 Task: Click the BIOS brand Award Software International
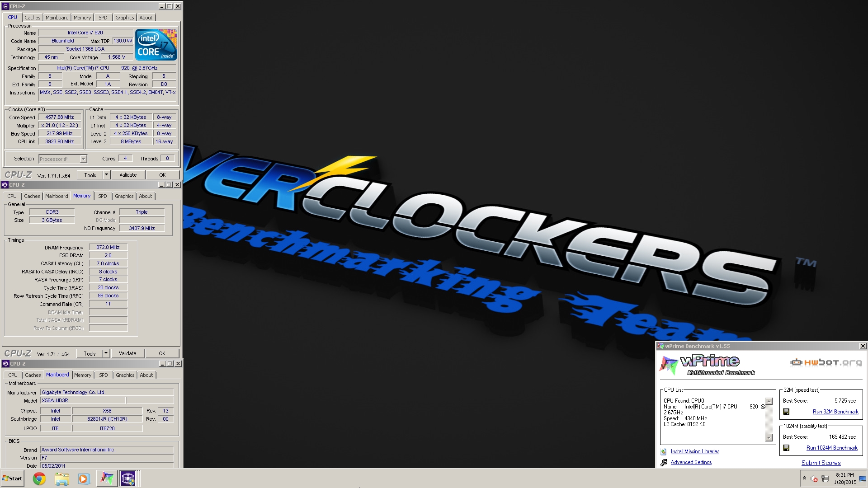107,450
